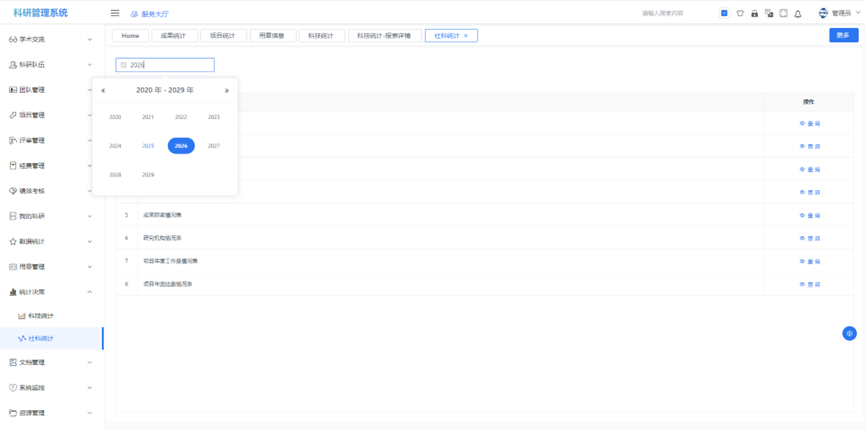Select year 2025 in the picker
The height and width of the screenshot is (430, 865).
click(x=148, y=146)
